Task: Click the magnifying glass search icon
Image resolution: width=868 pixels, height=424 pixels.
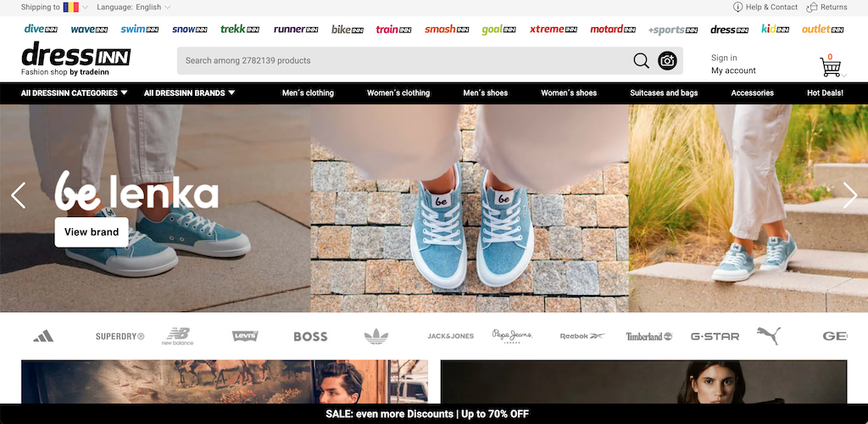Action: tap(641, 60)
